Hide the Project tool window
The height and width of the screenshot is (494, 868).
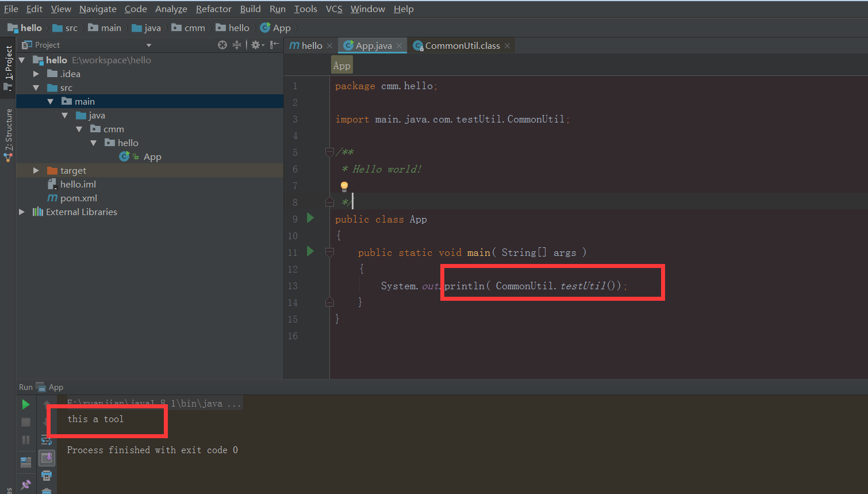coord(275,45)
